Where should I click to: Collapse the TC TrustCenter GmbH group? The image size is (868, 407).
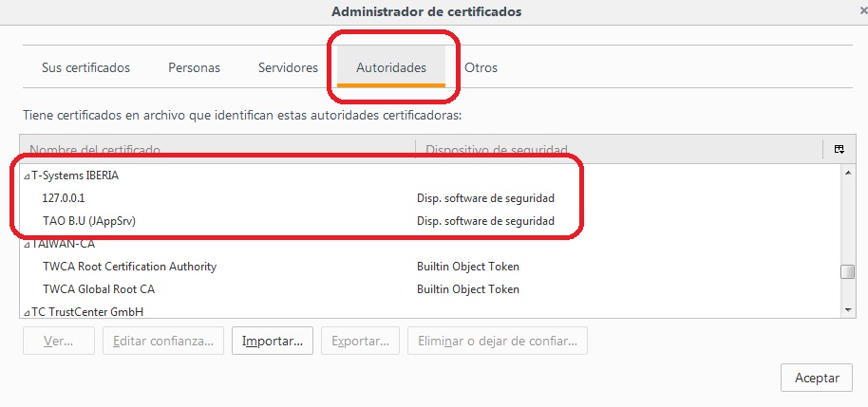27,312
